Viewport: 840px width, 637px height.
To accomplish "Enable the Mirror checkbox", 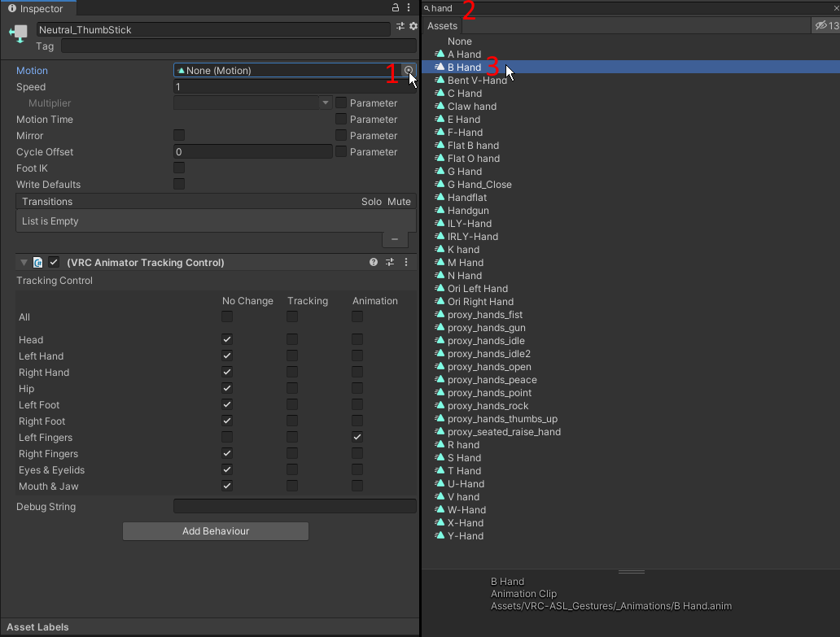I will 178,135.
